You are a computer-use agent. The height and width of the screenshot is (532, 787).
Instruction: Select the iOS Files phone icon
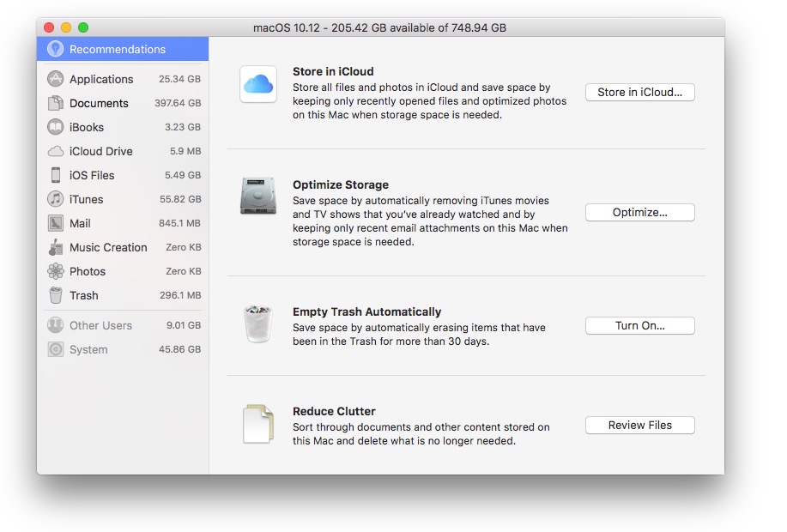(x=56, y=175)
